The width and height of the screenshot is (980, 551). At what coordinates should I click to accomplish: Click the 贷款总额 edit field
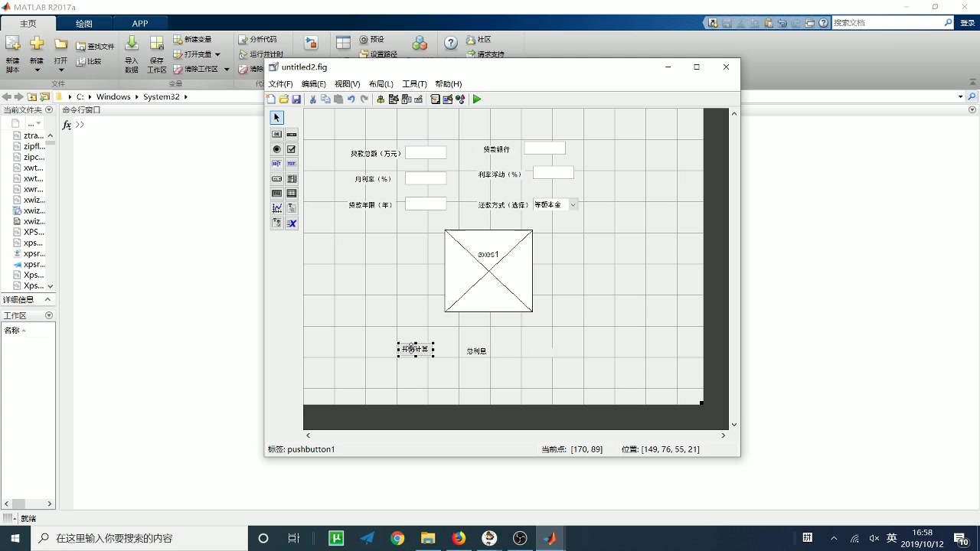(426, 152)
